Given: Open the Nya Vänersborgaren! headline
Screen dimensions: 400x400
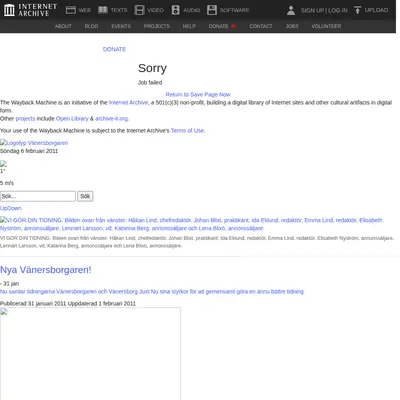Looking at the screenshot, I should point(46,270).
